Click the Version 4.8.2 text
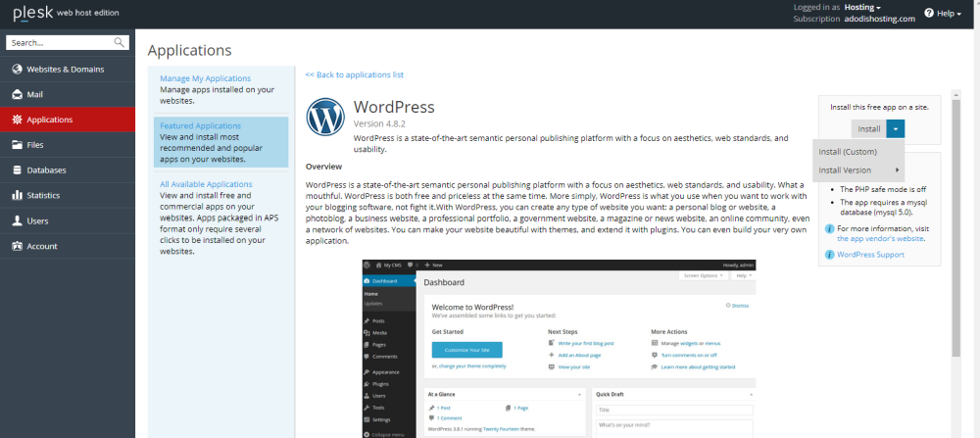980x438 pixels. pyautogui.click(x=380, y=123)
